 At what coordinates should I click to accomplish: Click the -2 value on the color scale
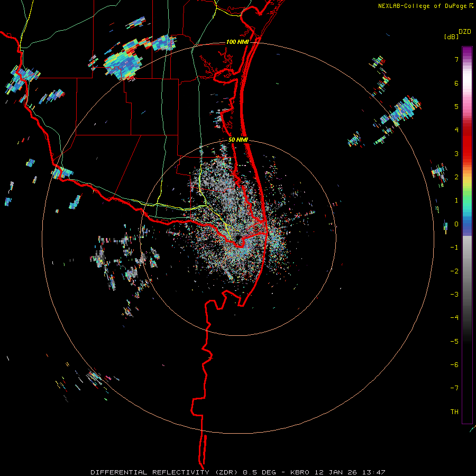point(454,271)
